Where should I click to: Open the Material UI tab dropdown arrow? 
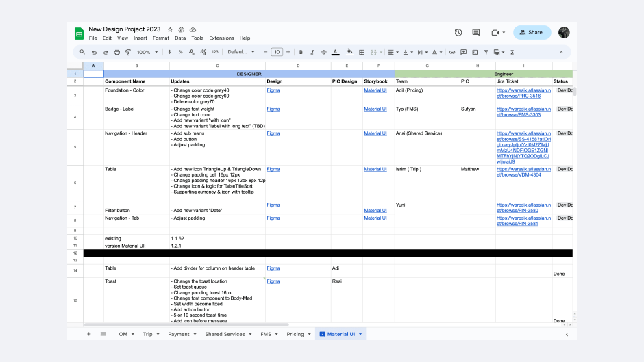pyautogui.click(x=360, y=334)
